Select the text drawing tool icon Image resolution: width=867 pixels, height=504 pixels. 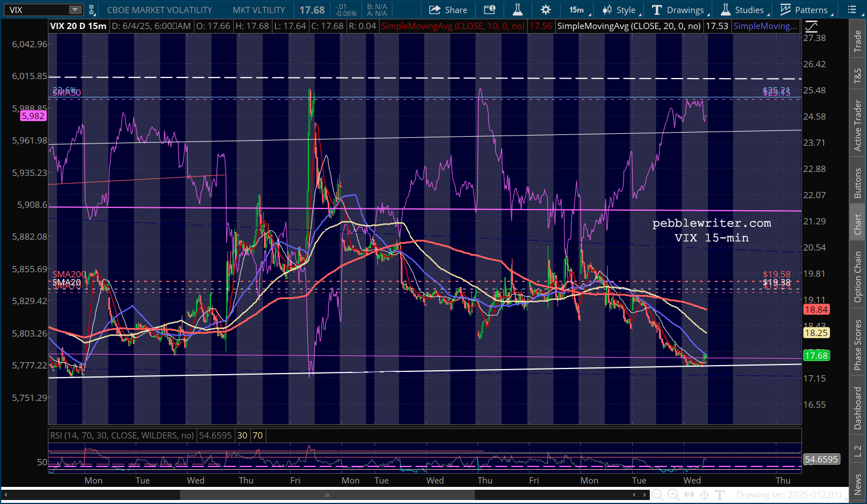(720, 495)
